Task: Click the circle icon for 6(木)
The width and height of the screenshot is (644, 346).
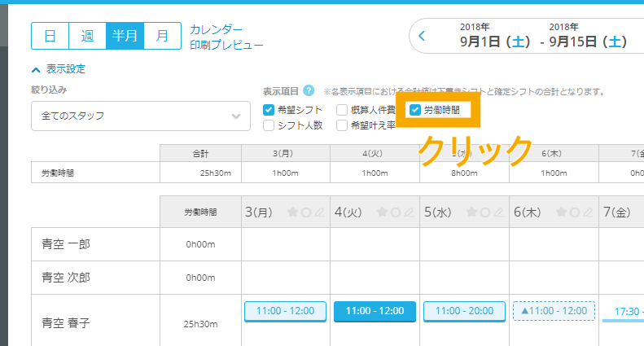Action: coord(575,212)
